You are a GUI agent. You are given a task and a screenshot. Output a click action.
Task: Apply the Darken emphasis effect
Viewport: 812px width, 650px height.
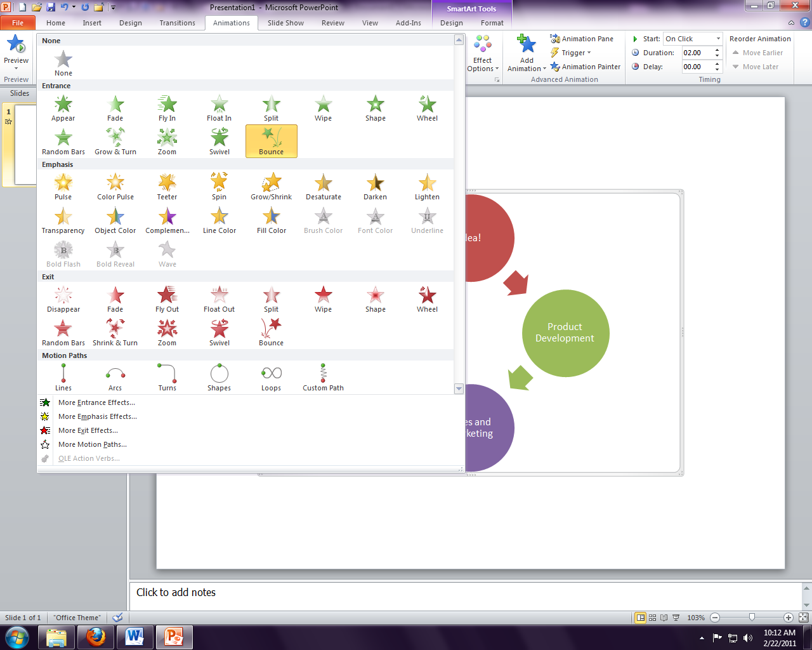[376, 187]
